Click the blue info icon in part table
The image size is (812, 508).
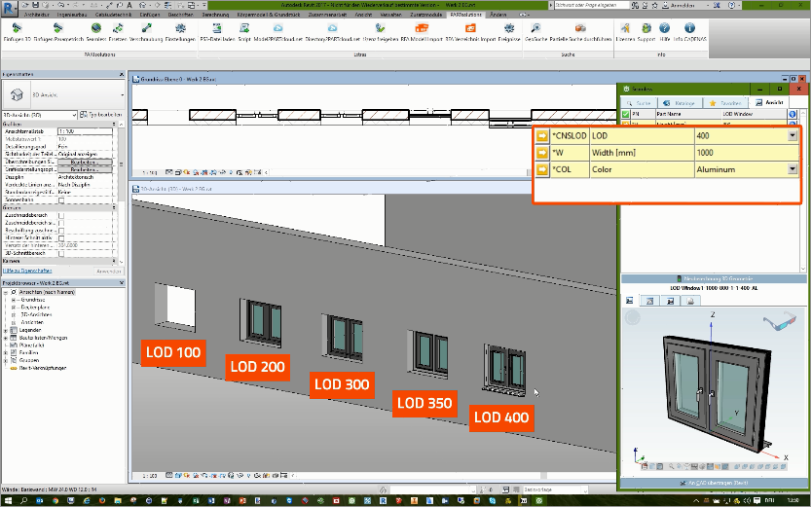[793, 114]
